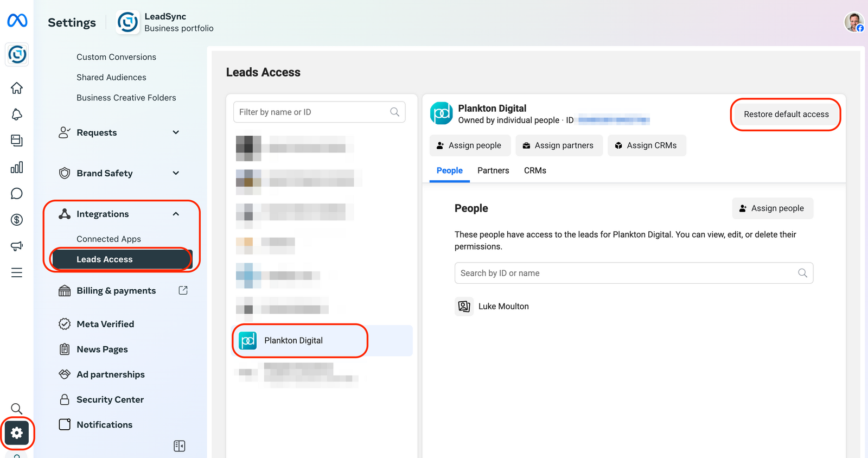Click the speech bubble inbox icon
The height and width of the screenshot is (458, 868).
point(17,194)
